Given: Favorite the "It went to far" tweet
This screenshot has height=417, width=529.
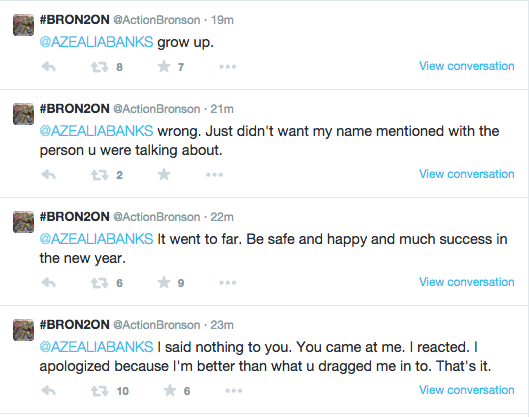Looking at the screenshot, I should (164, 282).
